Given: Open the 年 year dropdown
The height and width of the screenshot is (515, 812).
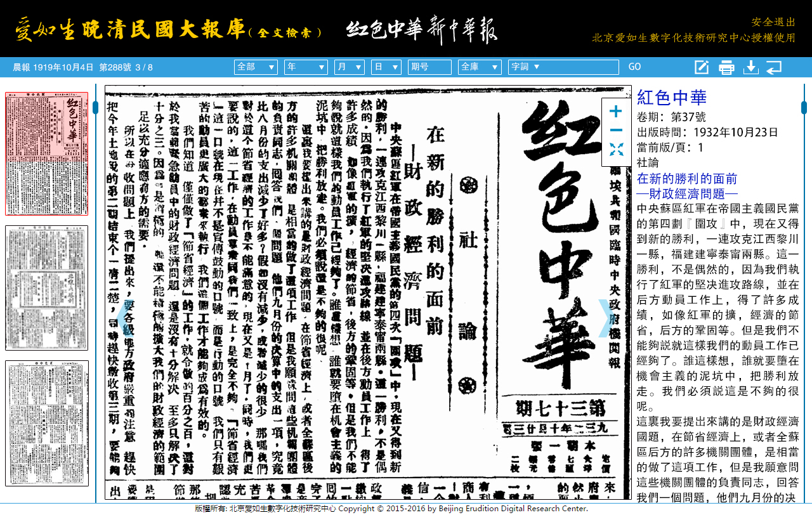Looking at the screenshot, I should (306, 66).
